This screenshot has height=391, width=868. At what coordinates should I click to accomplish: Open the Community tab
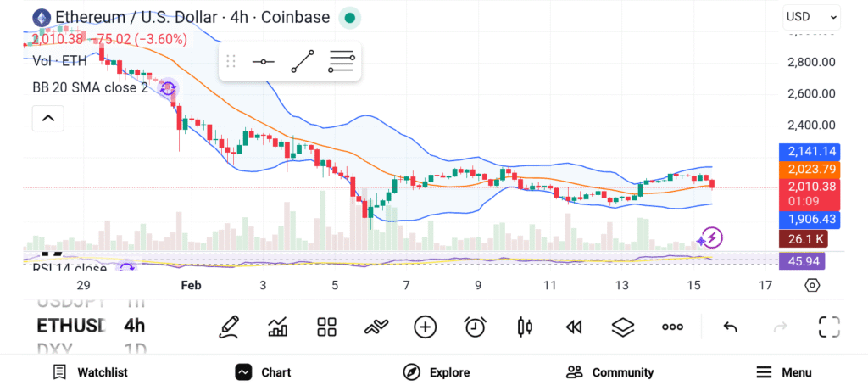click(x=610, y=372)
